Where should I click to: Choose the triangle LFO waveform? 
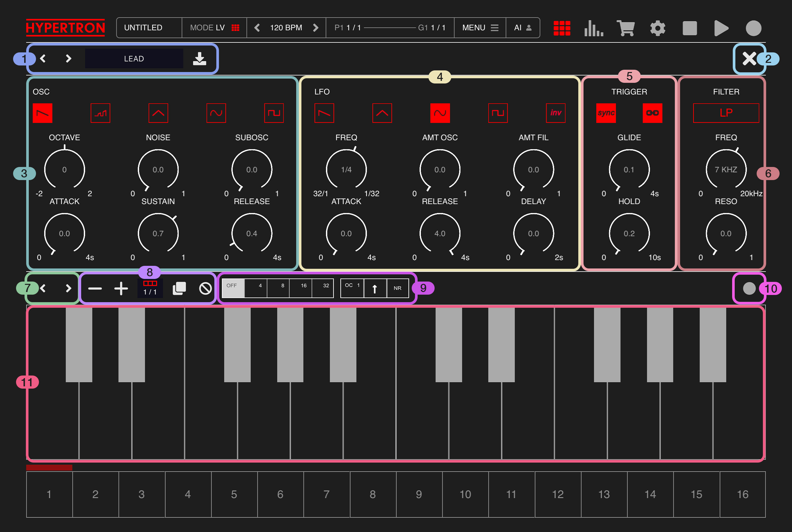tap(382, 113)
